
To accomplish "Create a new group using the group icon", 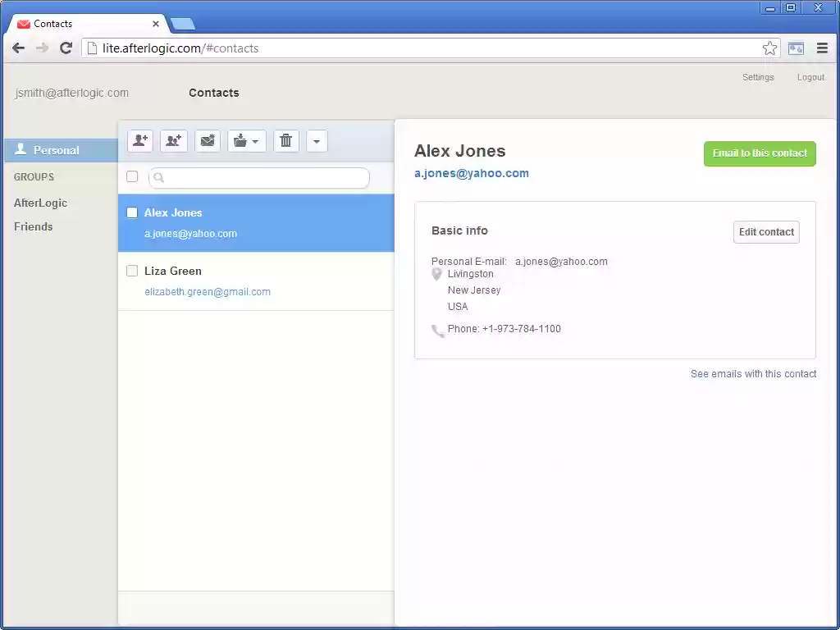I will (173, 140).
